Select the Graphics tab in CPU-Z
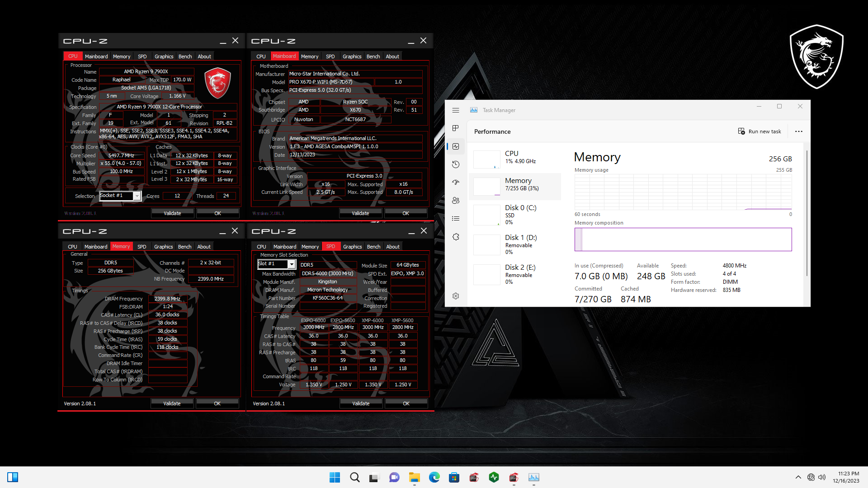868x488 pixels. (163, 56)
